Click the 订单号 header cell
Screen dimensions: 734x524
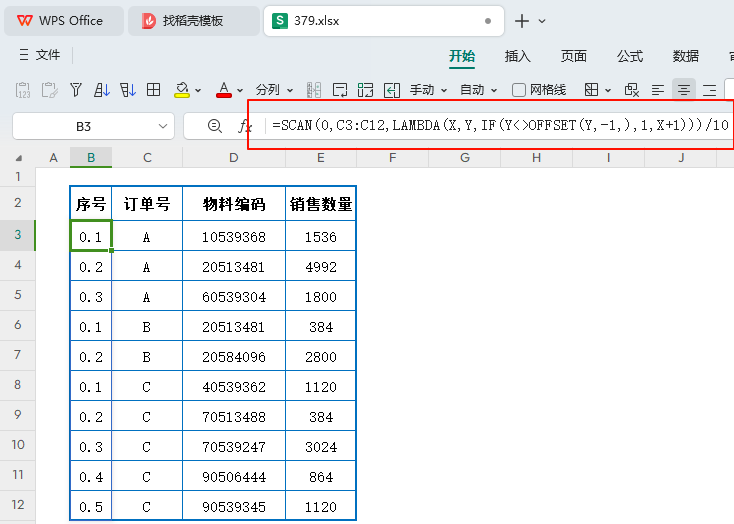pyautogui.click(x=147, y=204)
